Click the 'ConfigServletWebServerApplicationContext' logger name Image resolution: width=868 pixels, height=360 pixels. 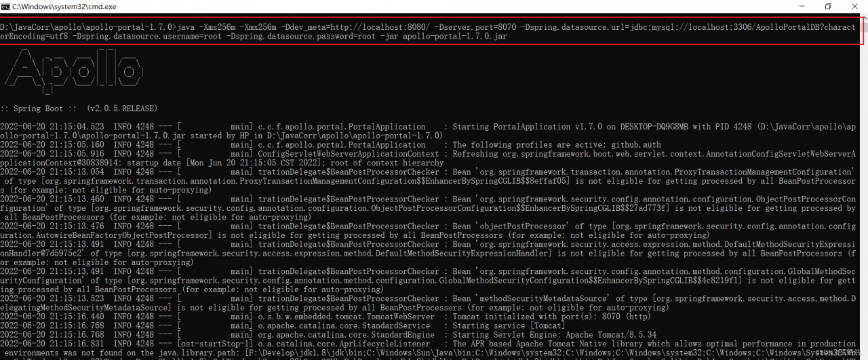(x=349, y=154)
